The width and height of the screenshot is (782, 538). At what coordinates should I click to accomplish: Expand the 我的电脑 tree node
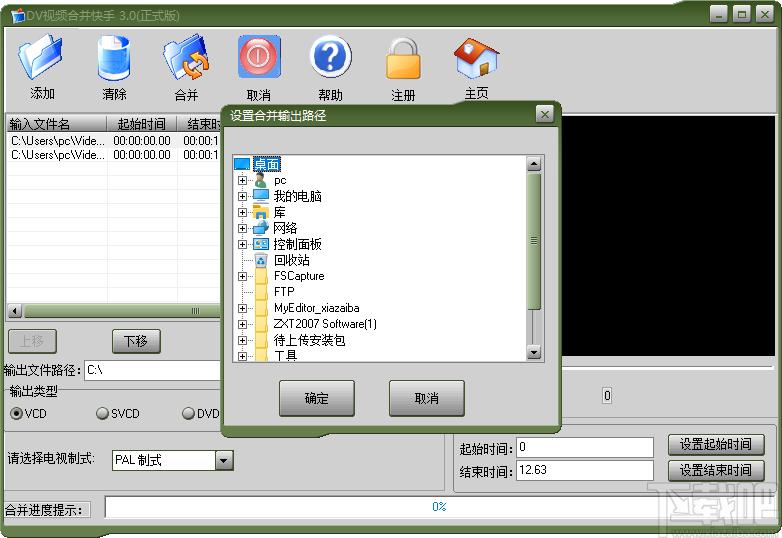pos(242,196)
